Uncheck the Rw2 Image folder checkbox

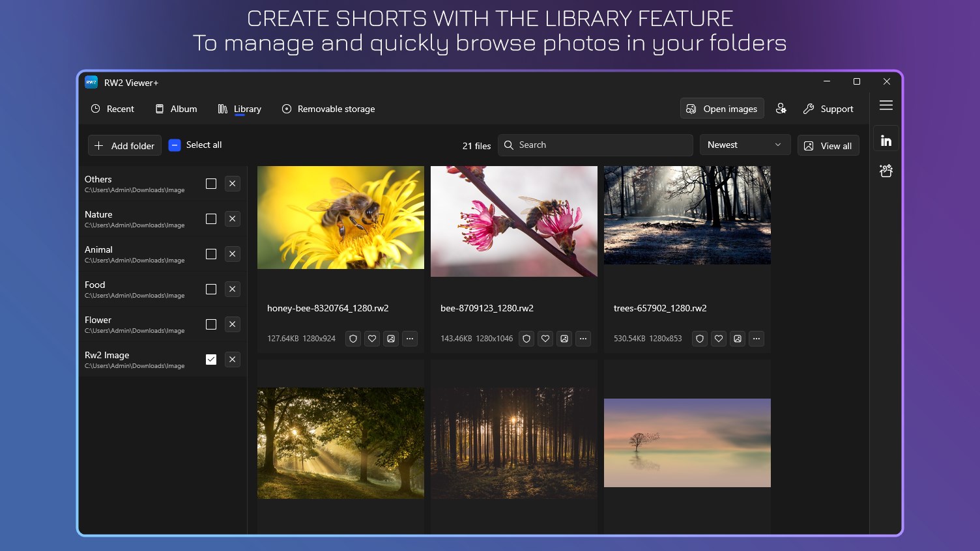click(x=211, y=360)
